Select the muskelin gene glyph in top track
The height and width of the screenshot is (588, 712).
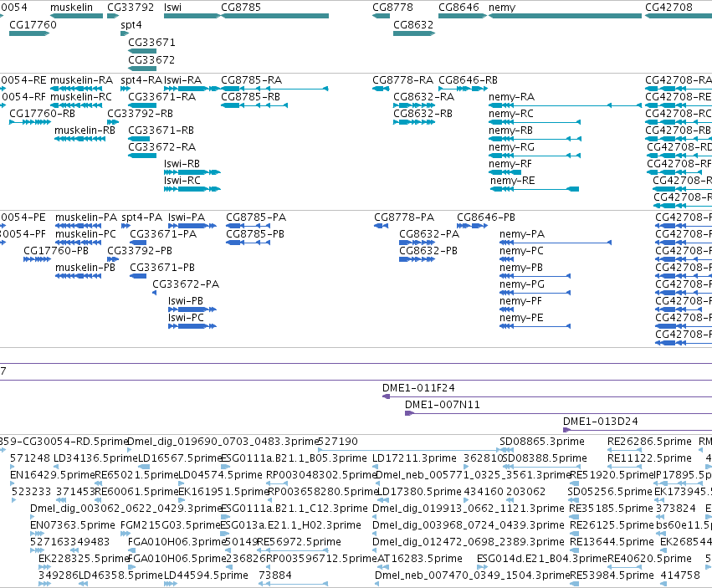pyautogui.click(x=76, y=16)
